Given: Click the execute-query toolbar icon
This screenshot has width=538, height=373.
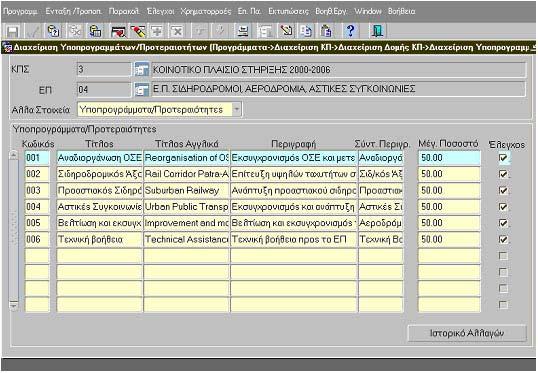Looking at the screenshot, I should click(95, 32).
